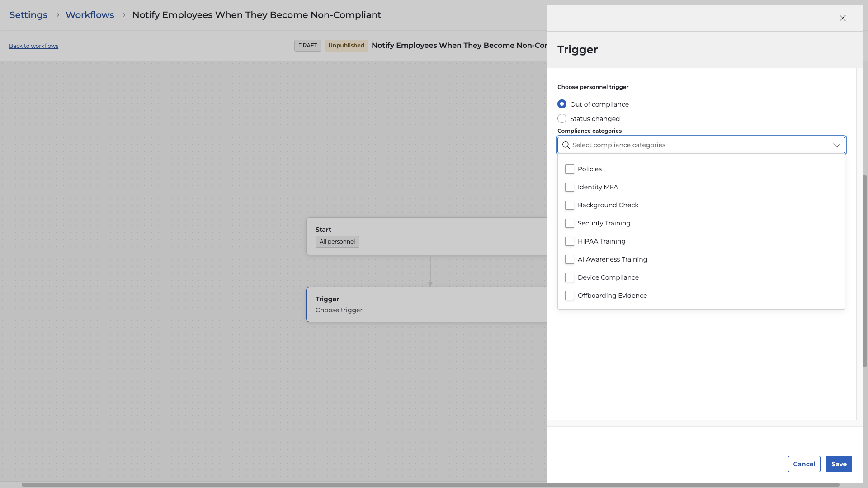Follow the Back to workflows link
Screen dimensions: 868x488
[x=33, y=46]
